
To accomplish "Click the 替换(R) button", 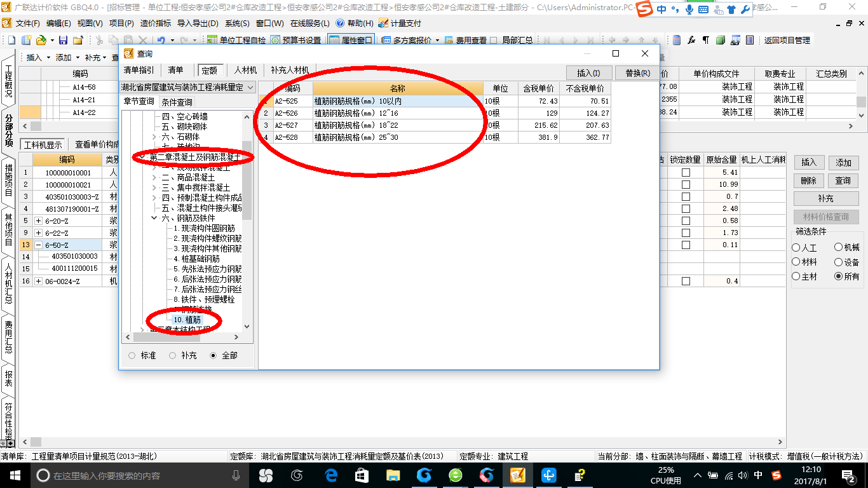I will (x=637, y=72).
